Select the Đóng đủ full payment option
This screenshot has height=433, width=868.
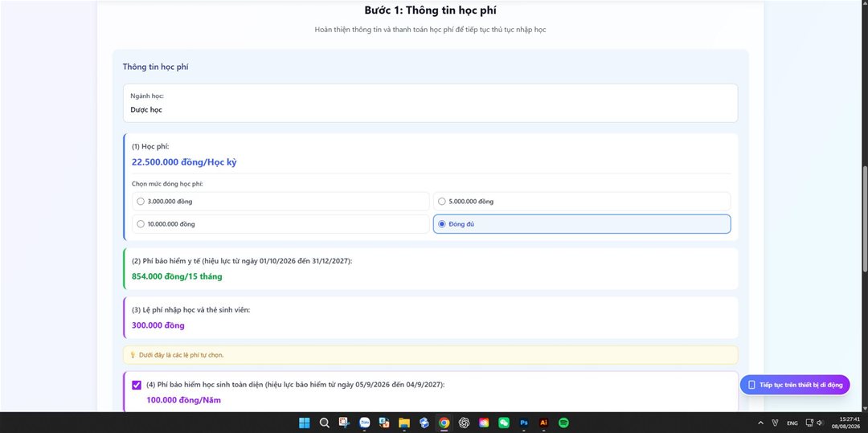tap(582, 224)
